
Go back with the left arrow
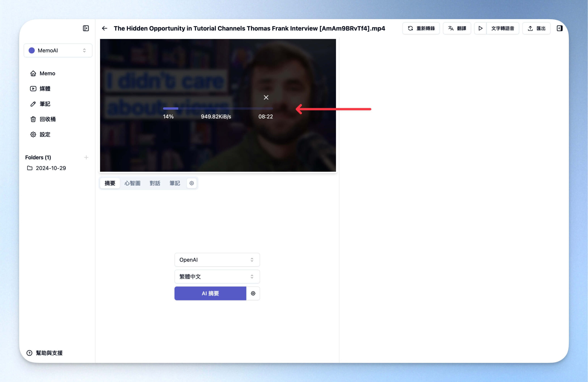coord(105,28)
